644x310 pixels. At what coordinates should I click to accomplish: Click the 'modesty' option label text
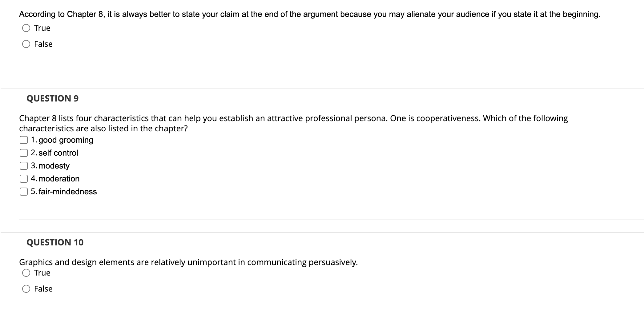(54, 166)
